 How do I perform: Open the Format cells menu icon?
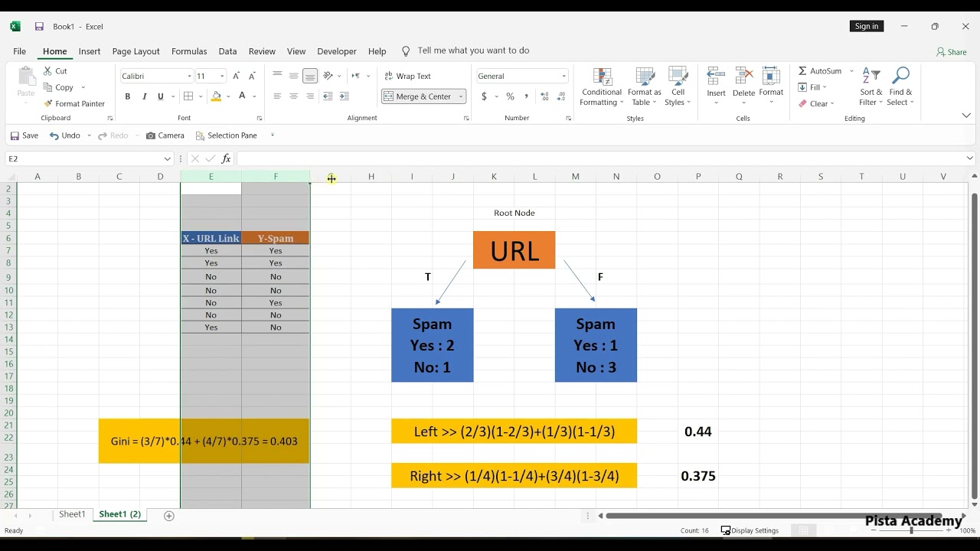point(771,77)
